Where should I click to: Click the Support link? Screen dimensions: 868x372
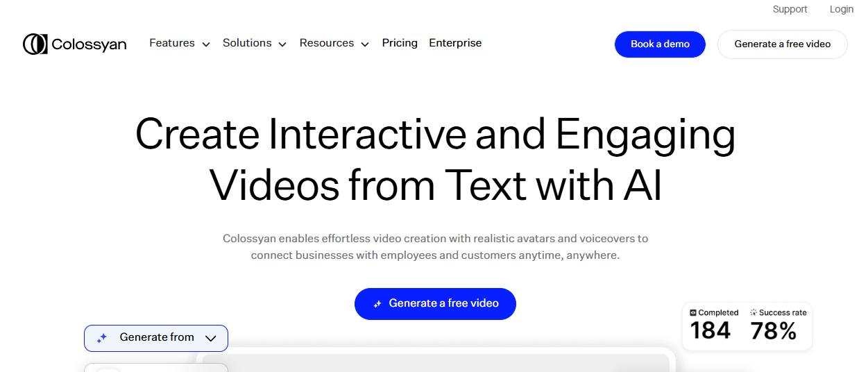coord(790,9)
